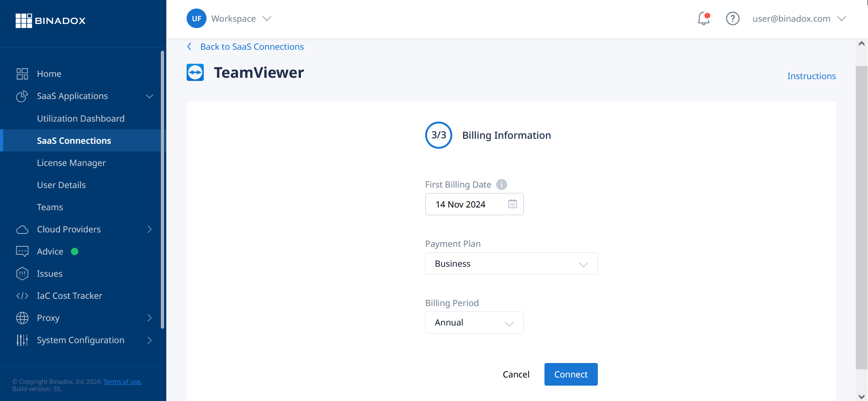This screenshot has height=401, width=868.
Task: Expand the Proxy submenu arrow
Action: tap(150, 318)
